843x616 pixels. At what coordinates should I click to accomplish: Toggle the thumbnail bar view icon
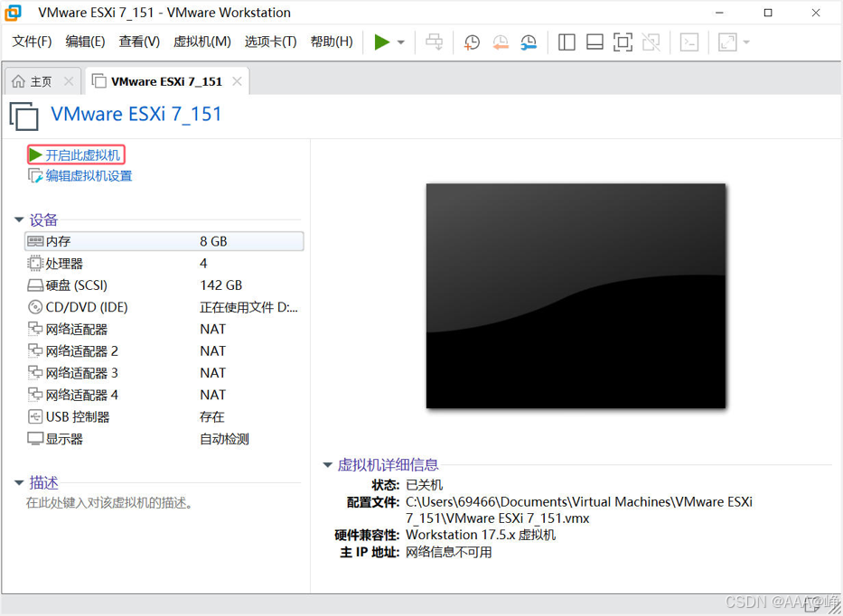pos(595,42)
